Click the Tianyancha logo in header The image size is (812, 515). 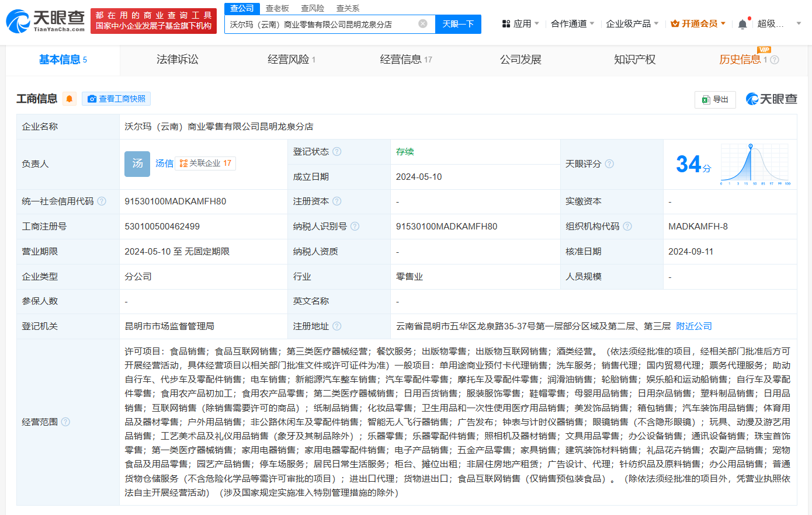click(46, 21)
